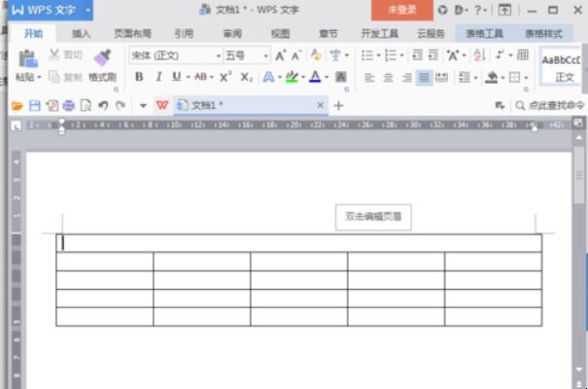Add a new document tab with plus button
Image resolution: width=588 pixels, height=389 pixels.
[339, 105]
